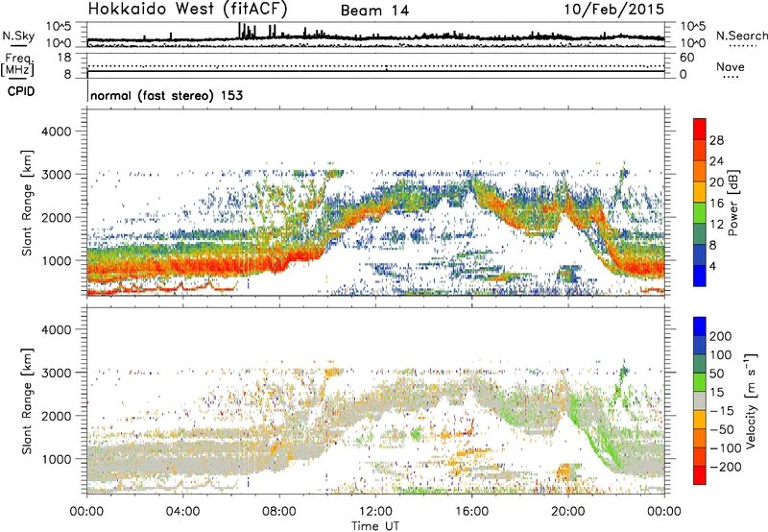The image size is (768, 532).
Task: Click the 2000 tick on the power panel
Action: (57, 217)
